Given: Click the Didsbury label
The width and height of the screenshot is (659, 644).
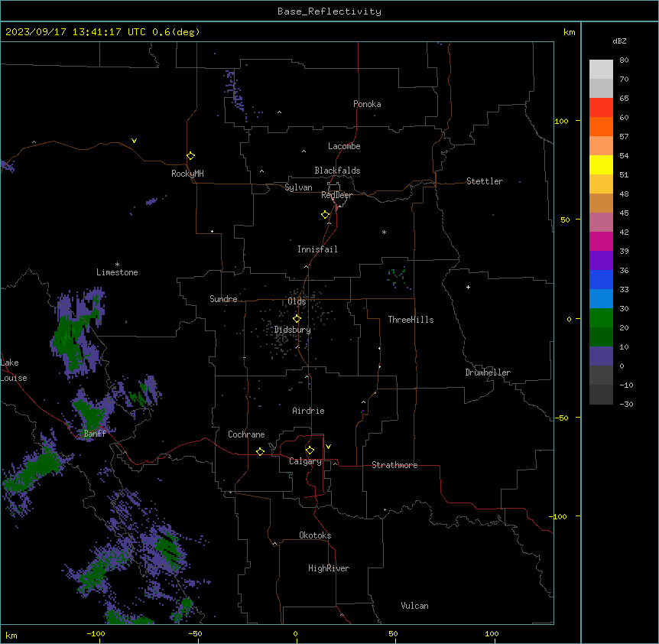Looking at the screenshot, I should (293, 330).
